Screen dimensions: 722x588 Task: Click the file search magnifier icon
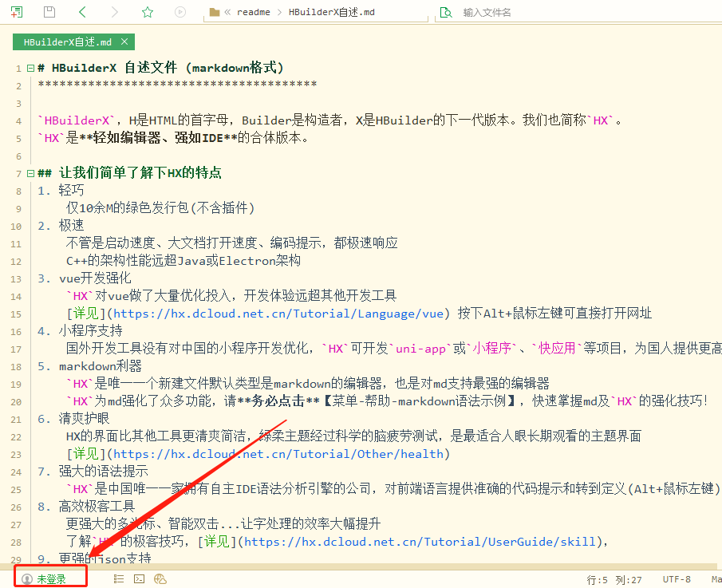coord(446,13)
